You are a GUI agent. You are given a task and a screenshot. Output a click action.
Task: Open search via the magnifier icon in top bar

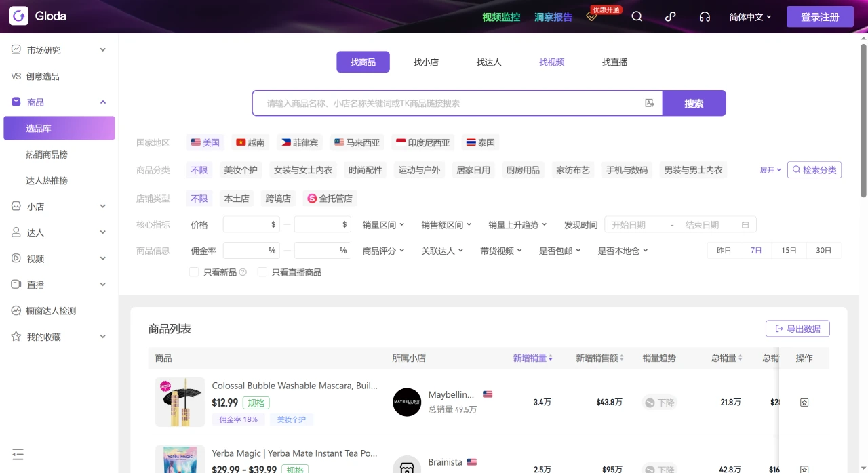(x=636, y=16)
